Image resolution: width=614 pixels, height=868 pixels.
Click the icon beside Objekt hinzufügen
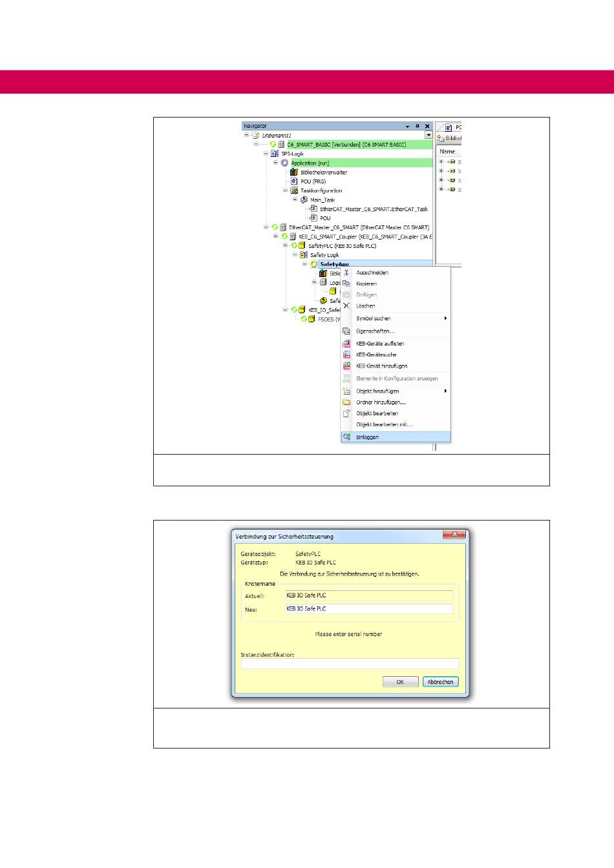pos(346,391)
